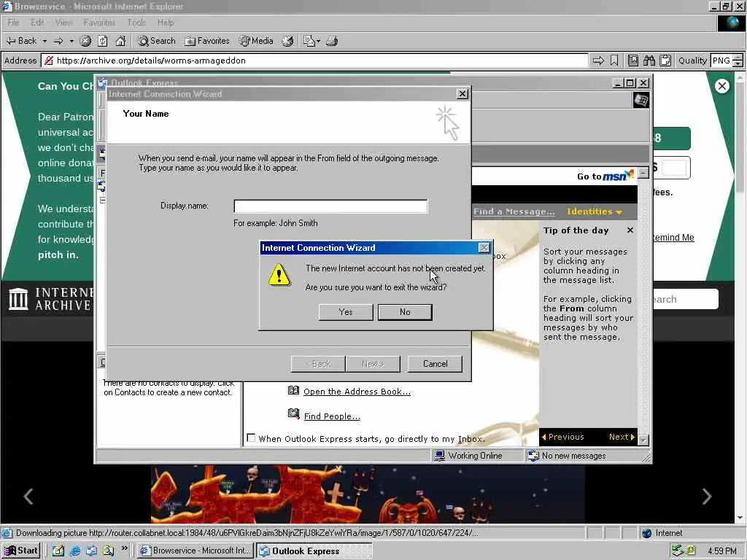This screenshot has height=560, width=747.
Task: Click the Go arrow next to address bar
Action: pyautogui.click(x=598, y=61)
